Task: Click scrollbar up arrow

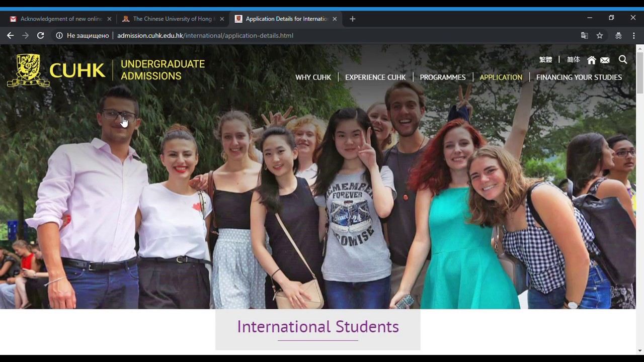Action: tap(639, 48)
